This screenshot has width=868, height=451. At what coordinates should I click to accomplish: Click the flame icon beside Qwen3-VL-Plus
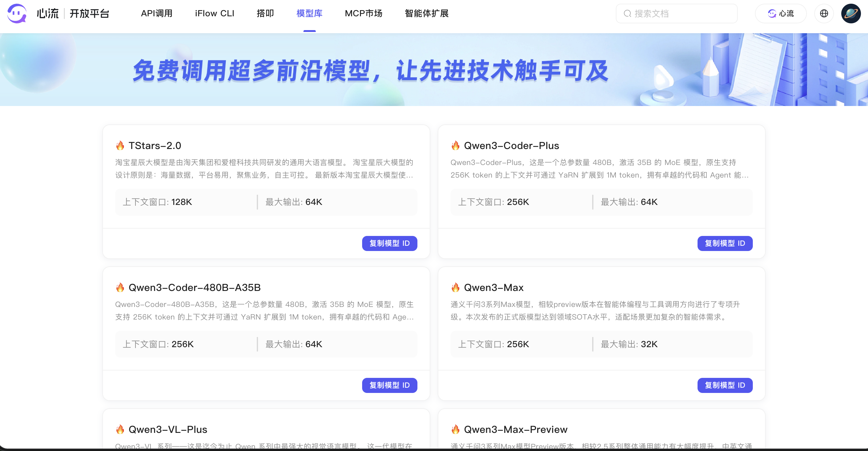pos(120,429)
